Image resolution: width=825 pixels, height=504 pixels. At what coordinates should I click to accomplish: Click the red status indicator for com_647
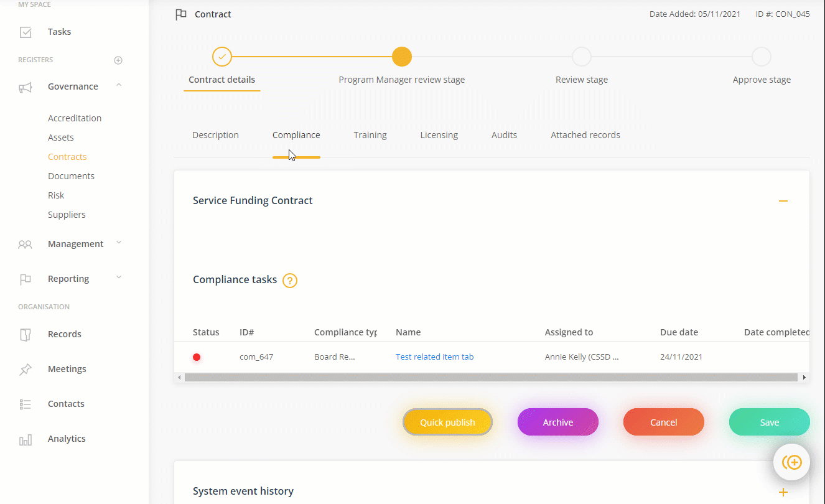click(197, 357)
